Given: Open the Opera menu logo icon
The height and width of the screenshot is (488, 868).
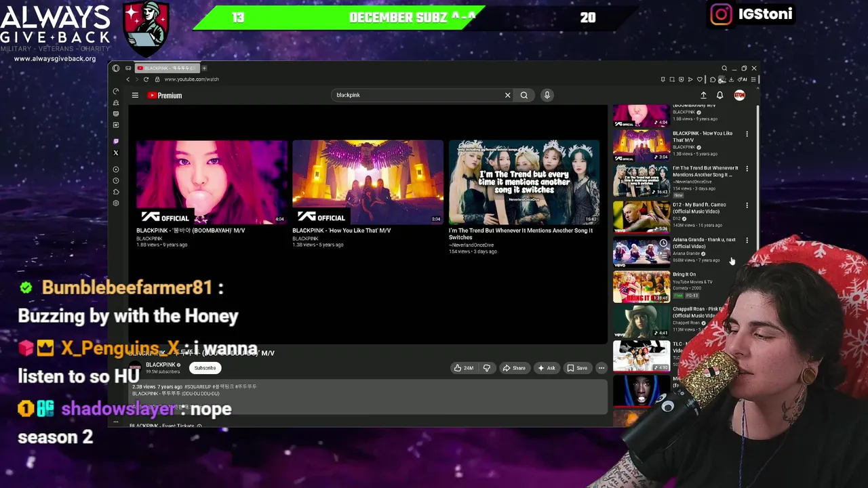Looking at the screenshot, I should pos(116,68).
